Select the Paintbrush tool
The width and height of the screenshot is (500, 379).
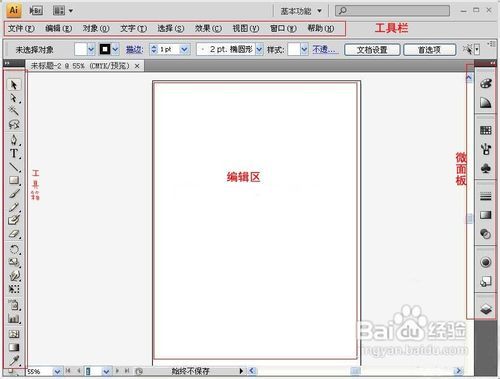tap(14, 194)
